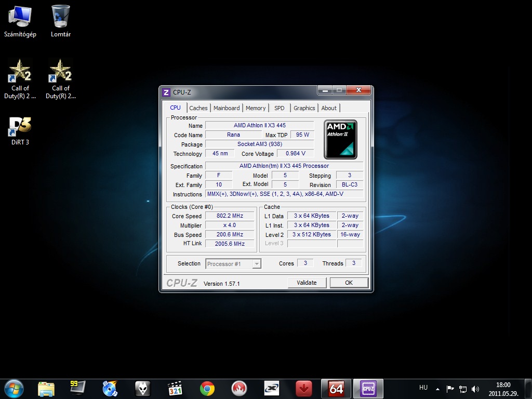This screenshot has height=399, width=532.
Task: Switch to the Caches tab
Action: click(198, 108)
